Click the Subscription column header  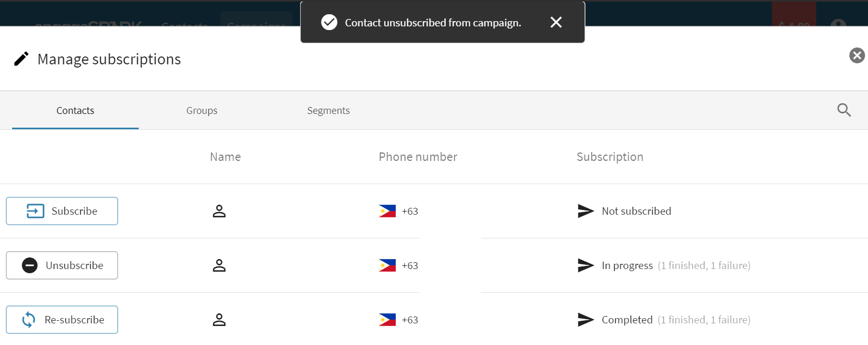[x=609, y=157]
